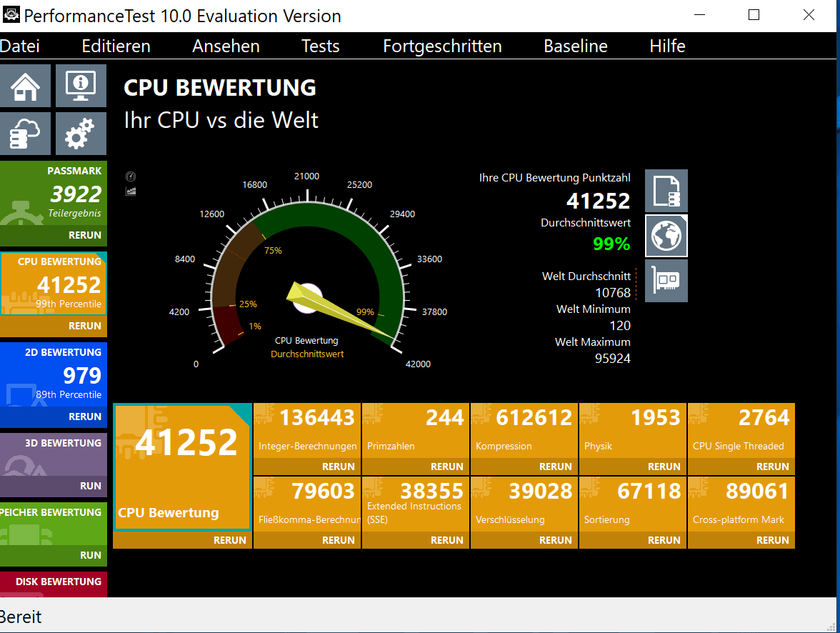This screenshot has height=633, width=840.
Task: Click the gauge needle hub
Action: pos(307,298)
